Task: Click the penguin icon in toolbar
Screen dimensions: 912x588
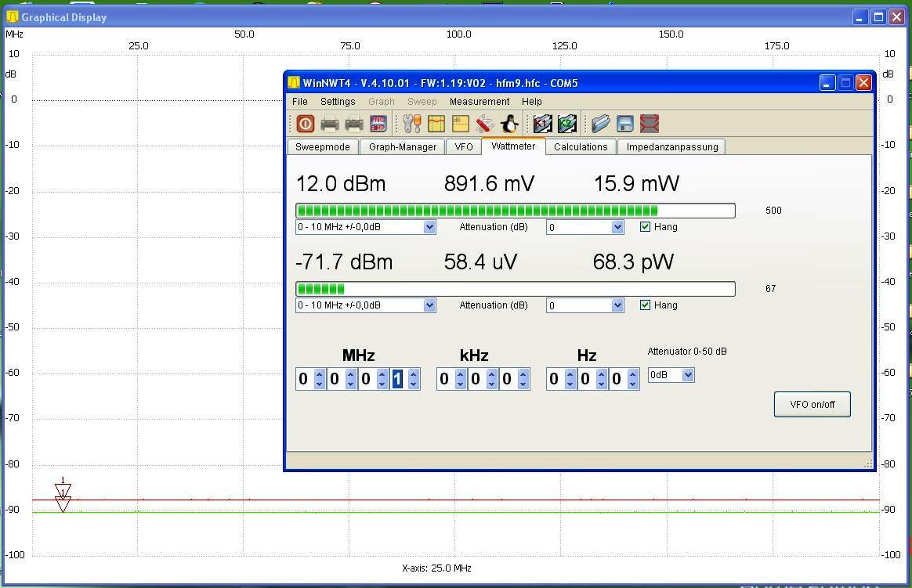Action: point(509,124)
